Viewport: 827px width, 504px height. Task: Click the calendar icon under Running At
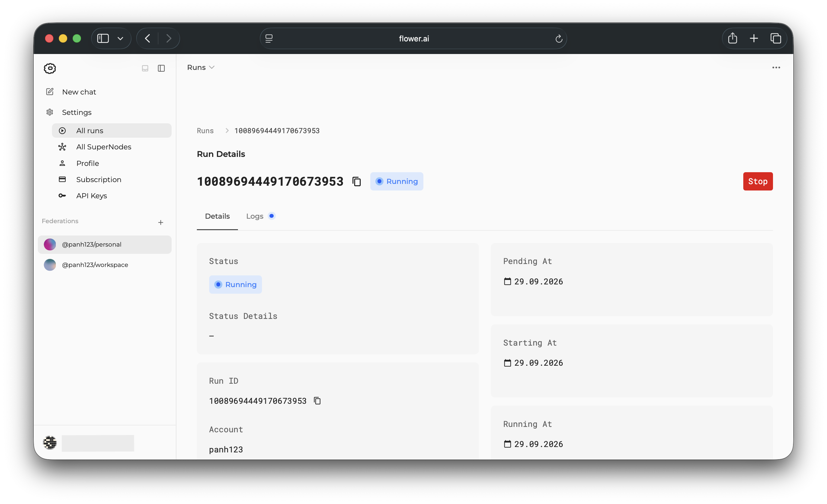[507, 444]
